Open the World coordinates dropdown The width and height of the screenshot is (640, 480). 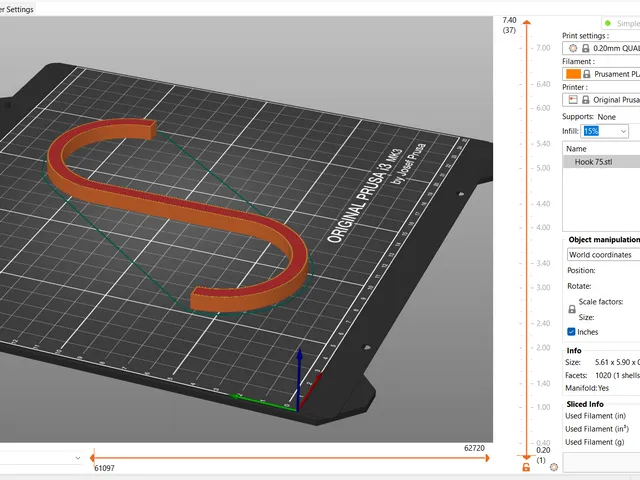pyautogui.click(x=603, y=254)
